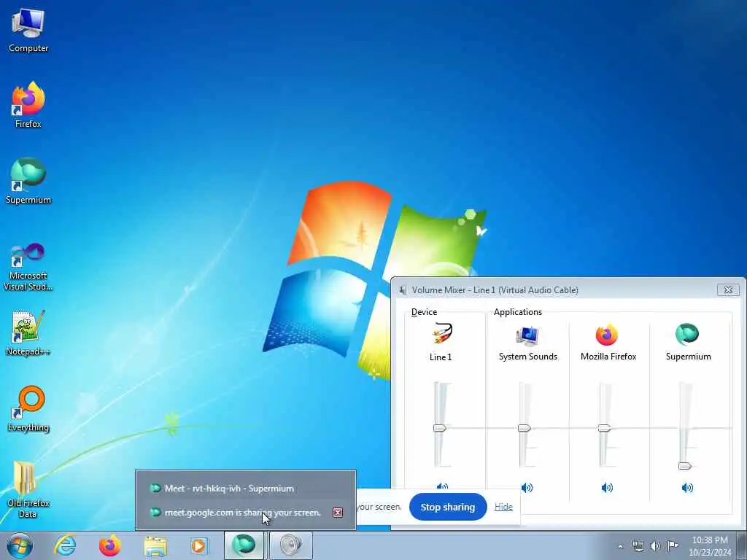Mute the Line 1 device
This screenshot has height=560, width=747.
pos(443,486)
